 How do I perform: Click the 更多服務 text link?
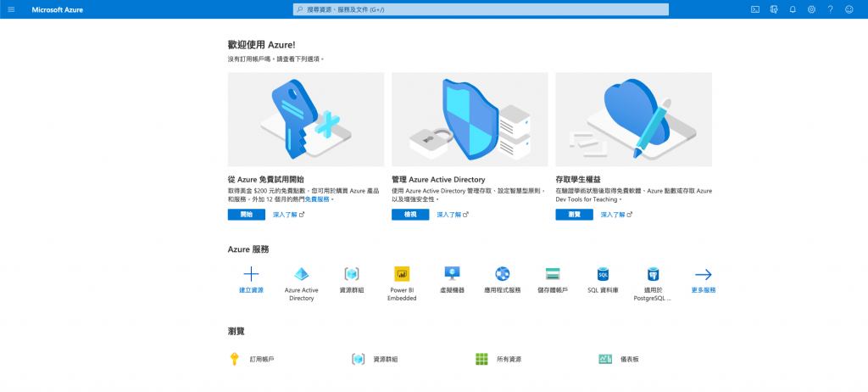pos(704,290)
